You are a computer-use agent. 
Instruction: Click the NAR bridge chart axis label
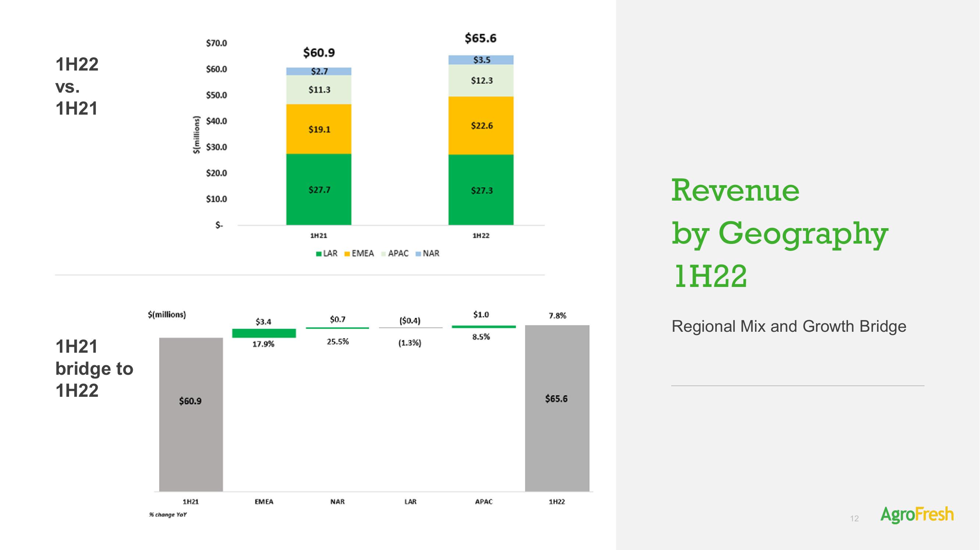tap(337, 502)
